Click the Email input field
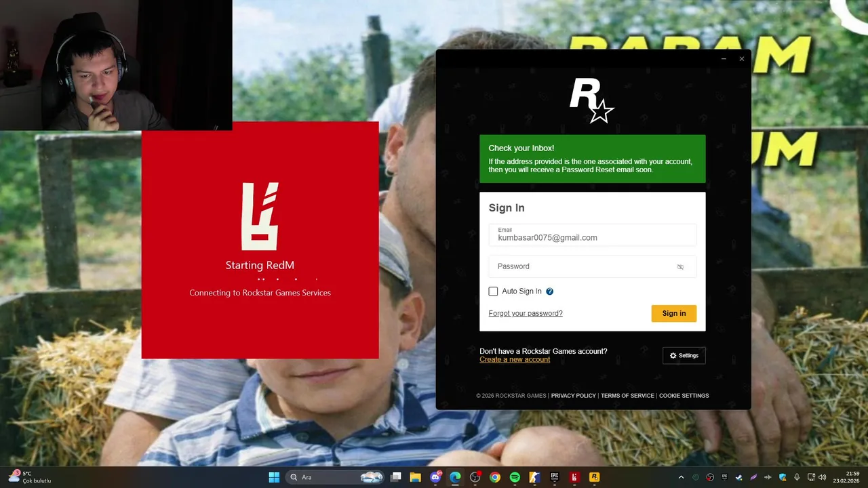 (592, 235)
